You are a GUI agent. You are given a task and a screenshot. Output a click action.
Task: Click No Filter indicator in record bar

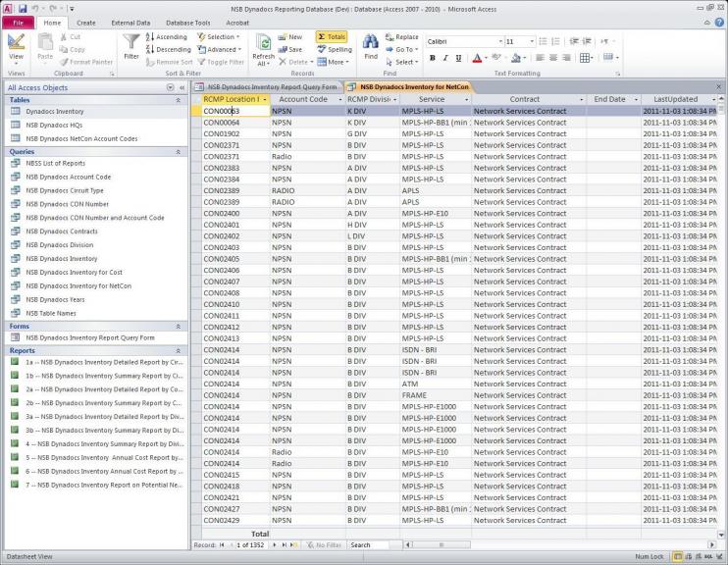(324, 545)
